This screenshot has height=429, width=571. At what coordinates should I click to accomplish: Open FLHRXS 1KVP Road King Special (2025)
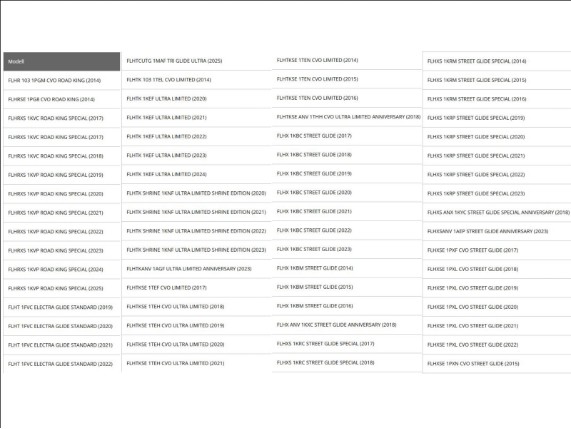pos(56,289)
